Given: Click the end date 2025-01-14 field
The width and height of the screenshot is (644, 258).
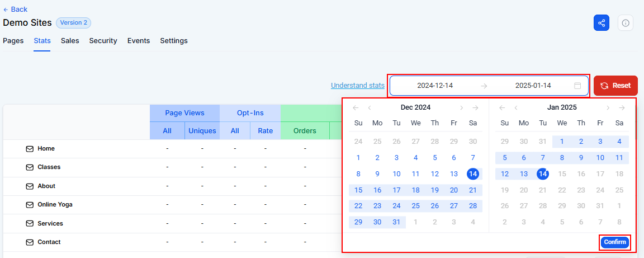Looking at the screenshot, I should (x=533, y=86).
